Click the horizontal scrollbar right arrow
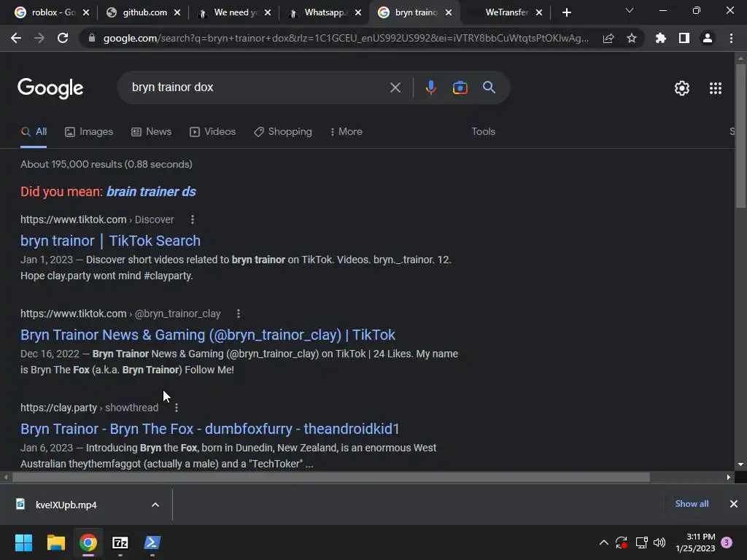 pos(729,477)
